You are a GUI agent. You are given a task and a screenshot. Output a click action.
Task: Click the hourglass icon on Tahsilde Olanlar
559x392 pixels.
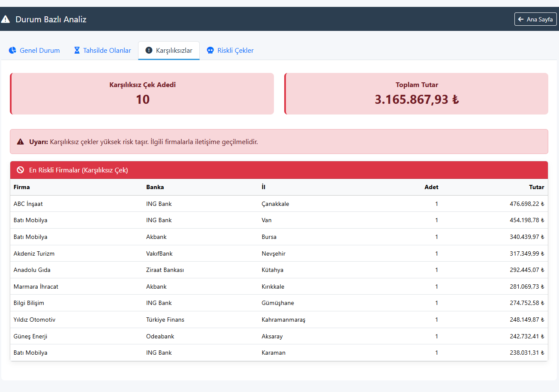77,51
